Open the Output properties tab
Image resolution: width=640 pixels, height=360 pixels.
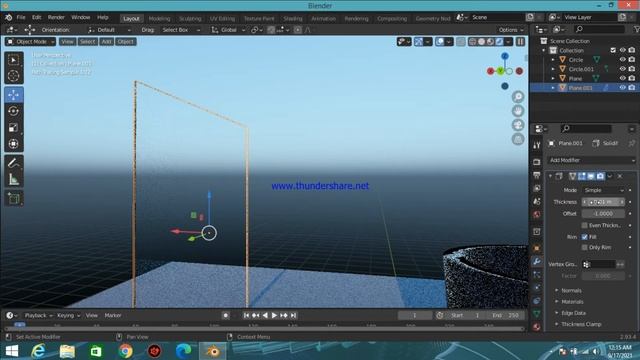point(537,175)
